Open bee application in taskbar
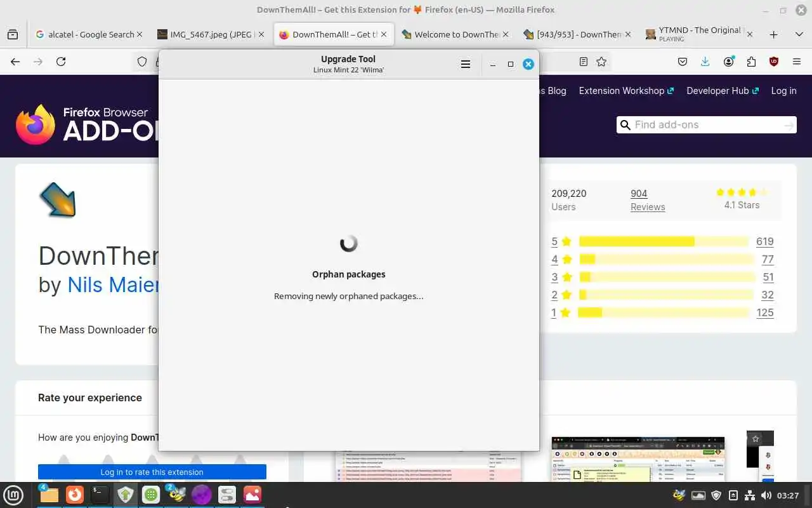Image resolution: width=812 pixels, height=508 pixels. (x=176, y=495)
